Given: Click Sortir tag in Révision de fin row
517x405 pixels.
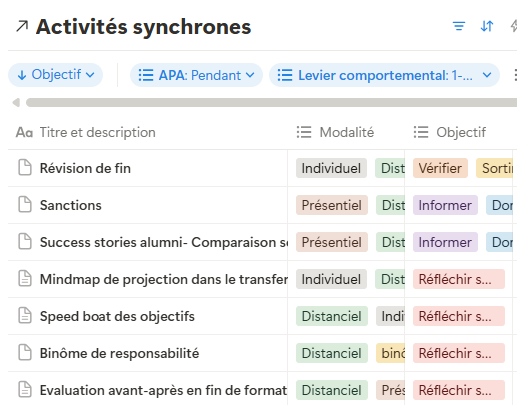Looking at the screenshot, I should (x=495, y=168).
